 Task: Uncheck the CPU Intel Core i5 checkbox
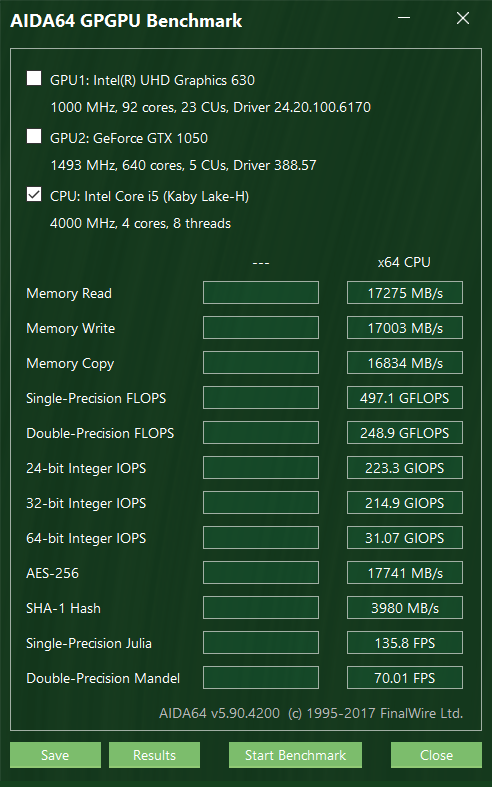click(34, 194)
